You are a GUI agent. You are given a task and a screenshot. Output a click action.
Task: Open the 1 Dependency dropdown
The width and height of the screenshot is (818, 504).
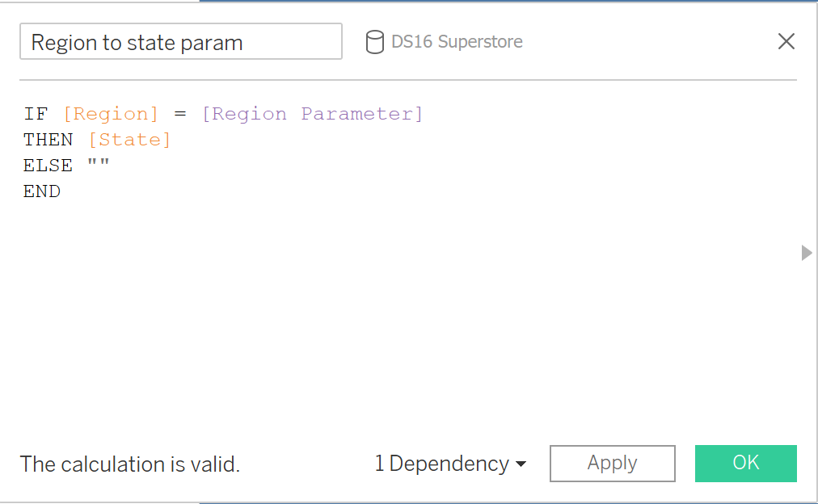pyautogui.click(x=450, y=464)
